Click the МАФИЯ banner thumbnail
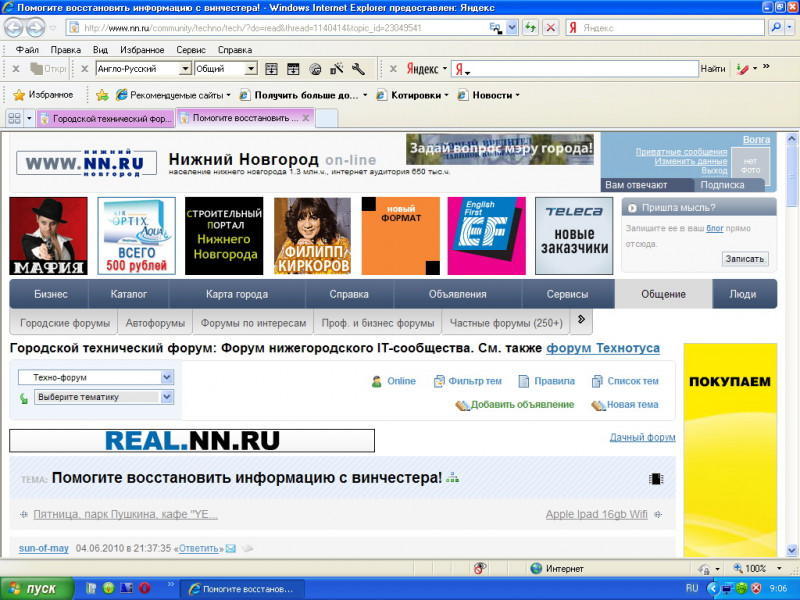The width and height of the screenshot is (800, 600). [48, 236]
